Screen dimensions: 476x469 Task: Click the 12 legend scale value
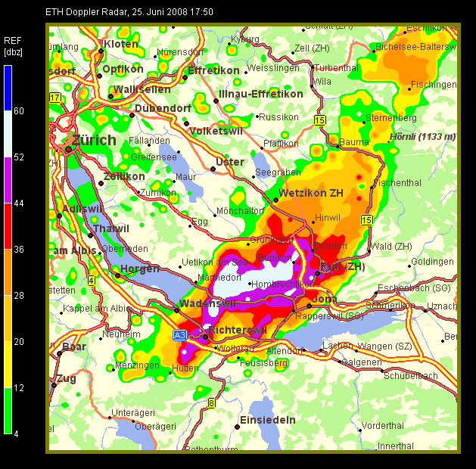(x=19, y=388)
